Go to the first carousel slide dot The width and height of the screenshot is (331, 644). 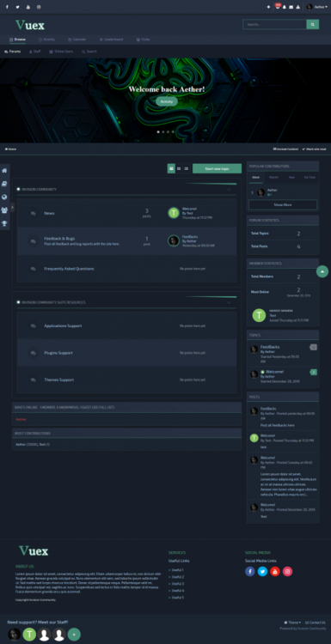[x=158, y=132]
